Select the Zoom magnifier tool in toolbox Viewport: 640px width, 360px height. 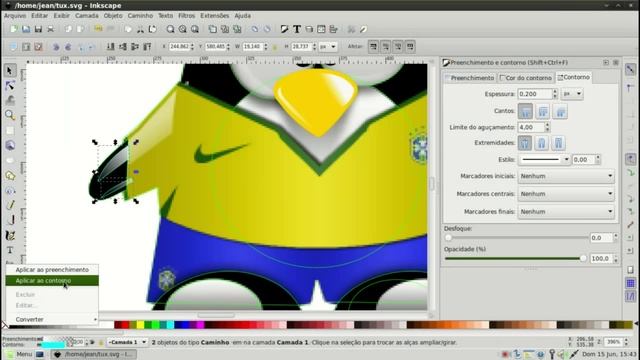(x=10, y=115)
